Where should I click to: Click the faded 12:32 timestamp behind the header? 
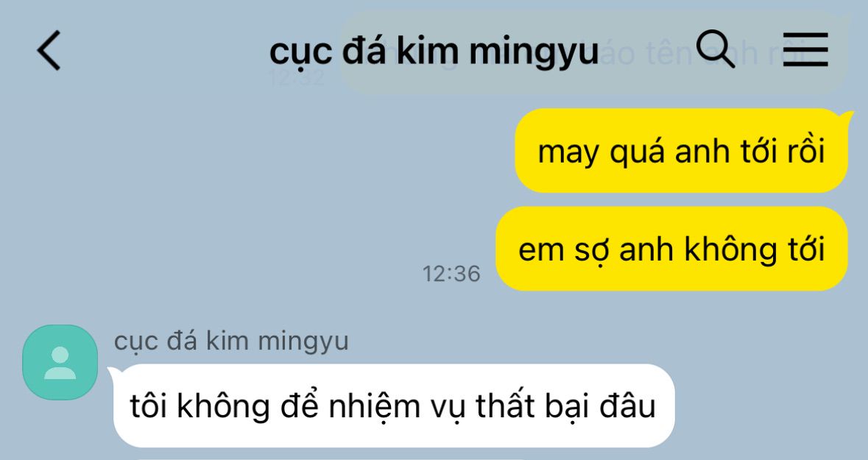[x=297, y=77]
